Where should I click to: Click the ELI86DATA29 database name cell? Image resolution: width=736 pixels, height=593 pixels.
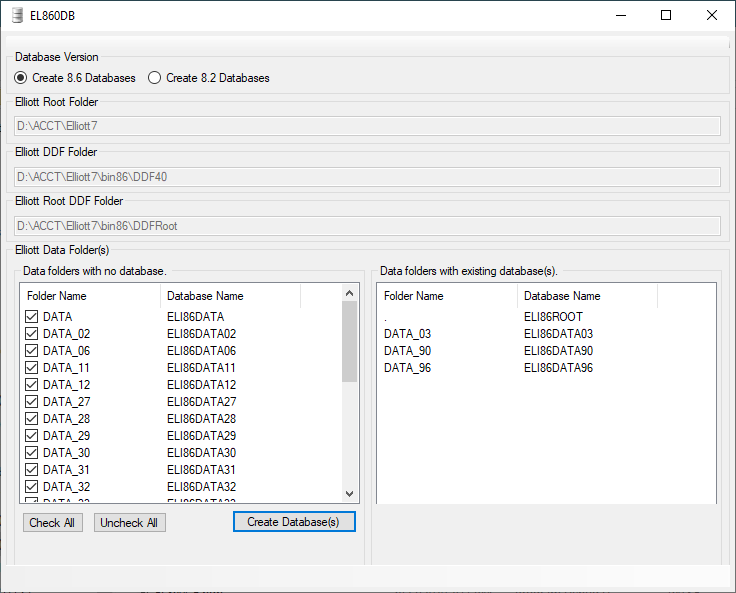point(201,435)
